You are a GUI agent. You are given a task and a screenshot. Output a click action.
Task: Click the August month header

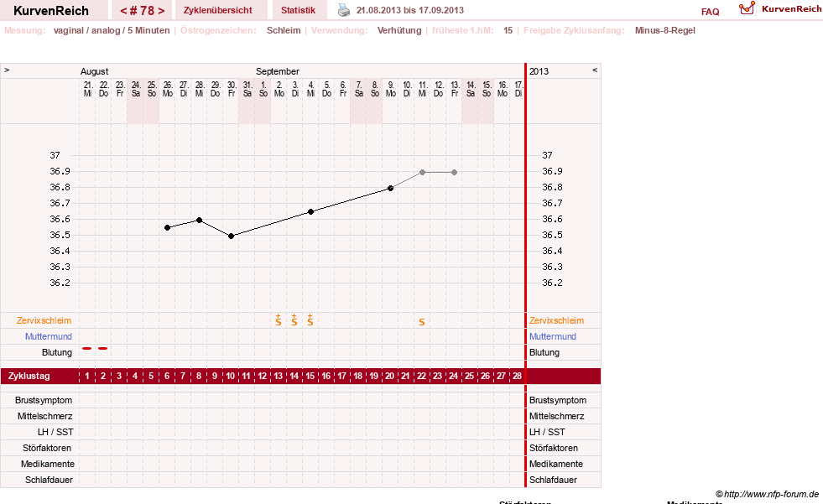click(95, 71)
